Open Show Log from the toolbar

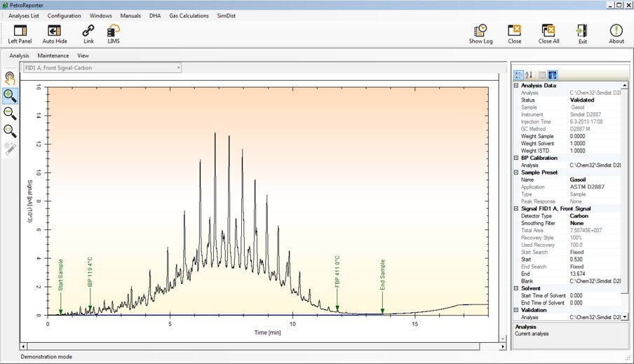[x=480, y=34]
